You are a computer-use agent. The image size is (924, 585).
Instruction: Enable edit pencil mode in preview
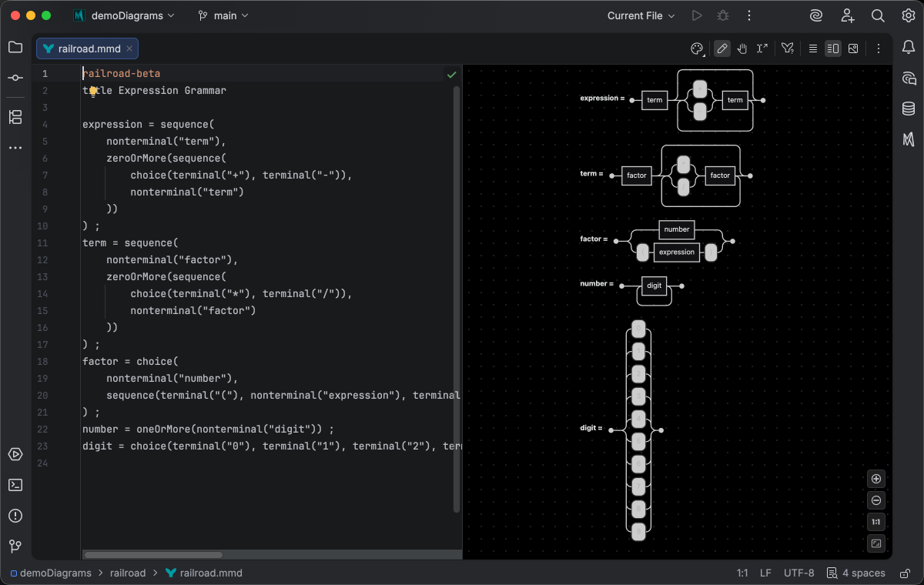(721, 48)
